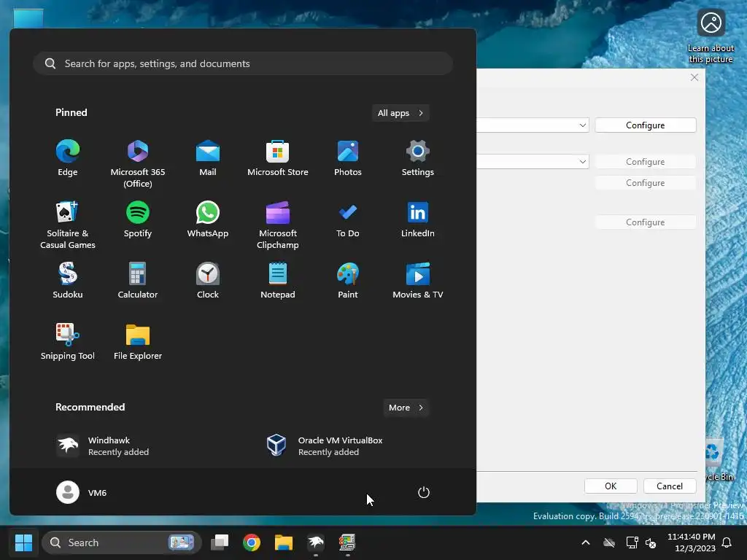Screen dimensions: 747x560
Task: Expand the second dropdown in the dialog
Action: pyautogui.click(x=582, y=162)
